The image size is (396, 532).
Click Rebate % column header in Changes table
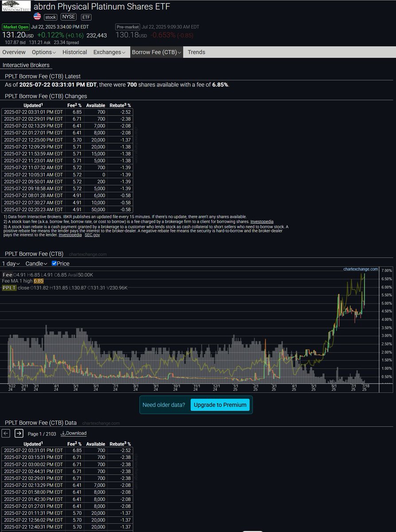click(120, 106)
